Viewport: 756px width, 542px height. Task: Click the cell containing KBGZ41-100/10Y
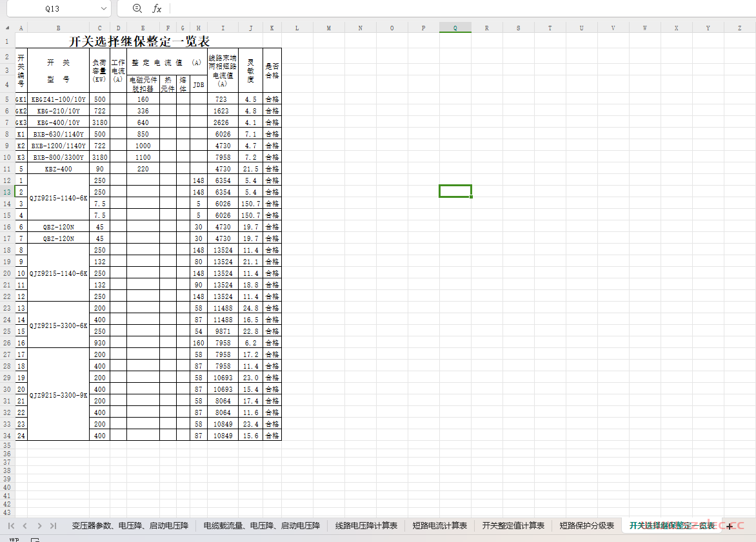(x=58, y=99)
